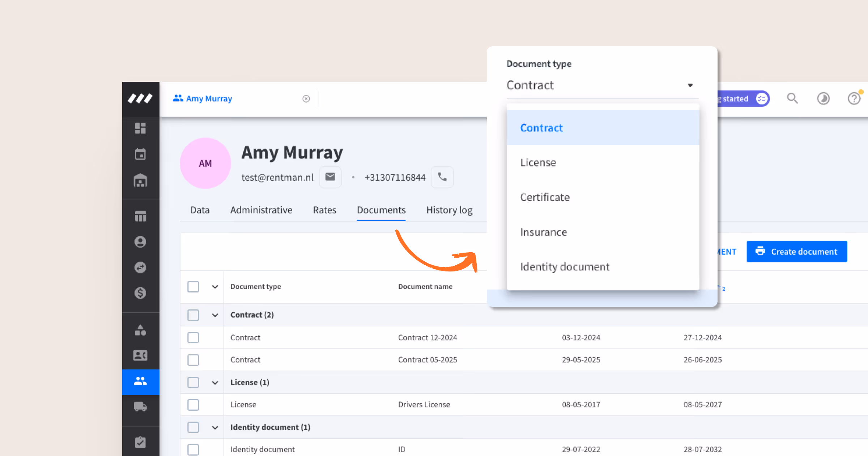The width and height of the screenshot is (868, 456).
Task: Click the dollar invoices sidebar icon
Action: click(x=140, y=293)
